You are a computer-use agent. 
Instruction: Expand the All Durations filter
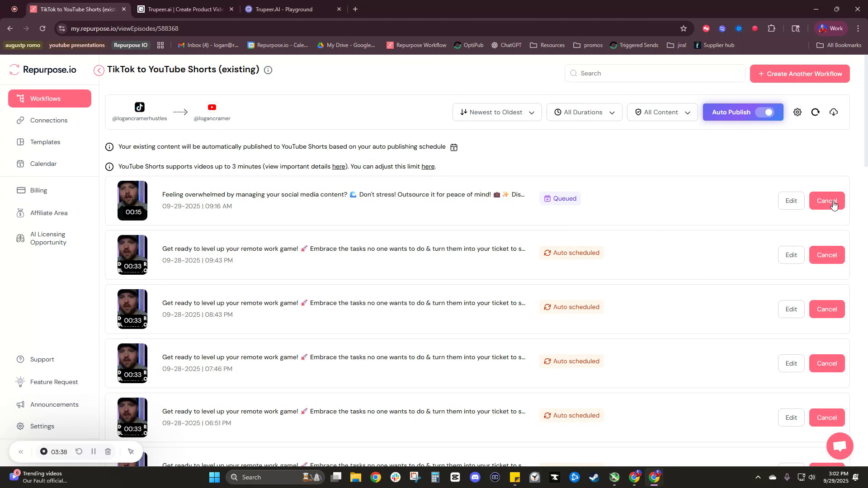(584, 112)
